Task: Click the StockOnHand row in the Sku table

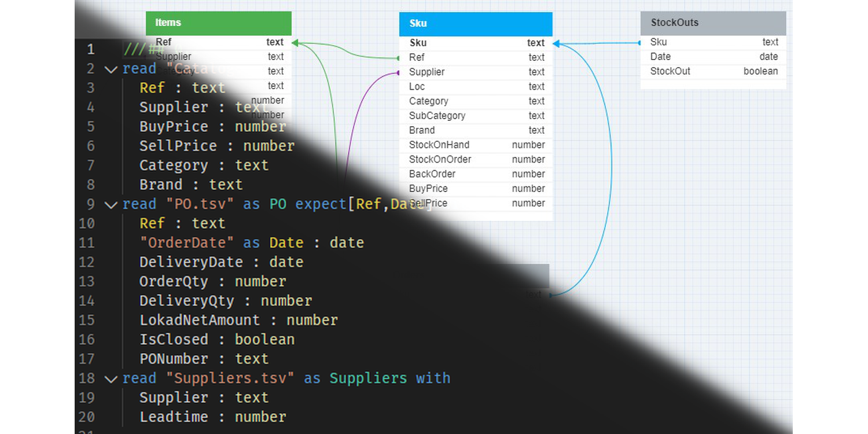Action: [x=476, y=145]
